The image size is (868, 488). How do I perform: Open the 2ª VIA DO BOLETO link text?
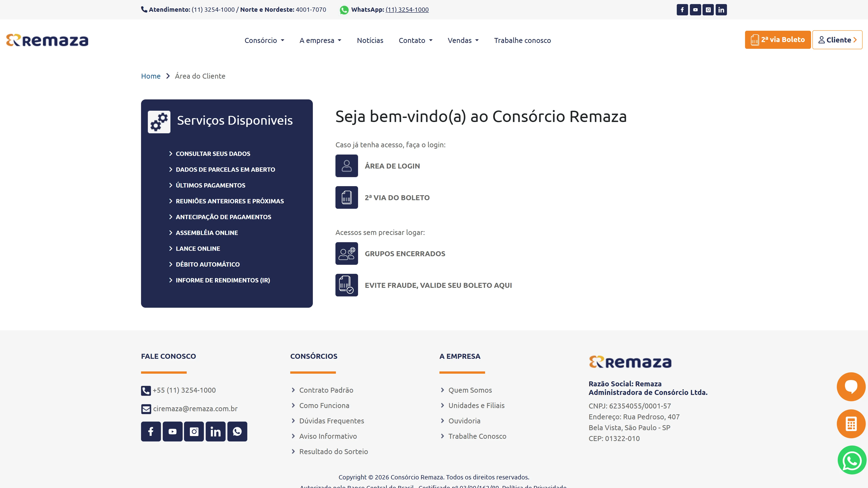[397, 198]
